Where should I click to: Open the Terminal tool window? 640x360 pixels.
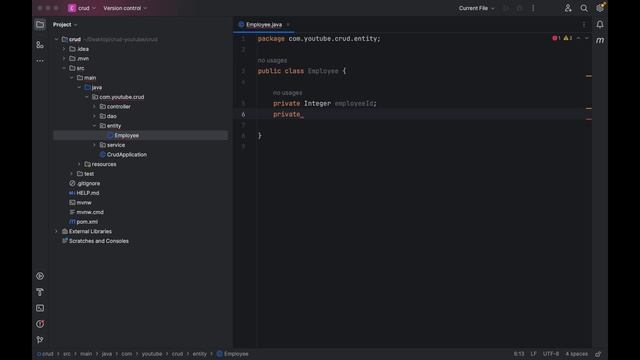coord(40,308)
